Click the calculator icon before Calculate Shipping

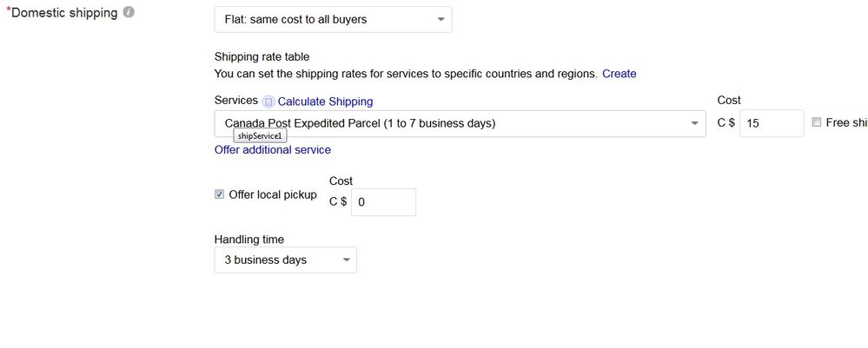[268, 102]
